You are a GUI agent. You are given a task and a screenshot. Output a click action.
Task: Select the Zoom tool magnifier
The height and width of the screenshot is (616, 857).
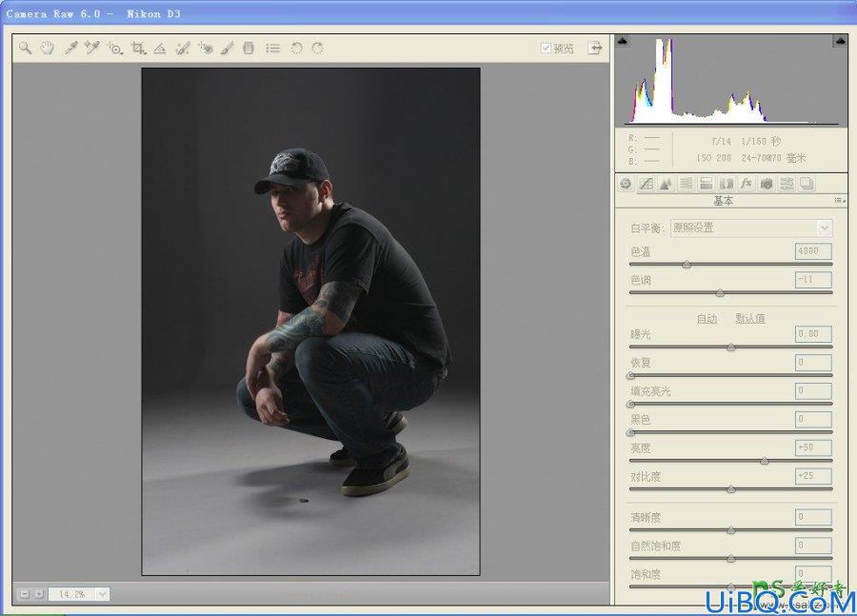tap(25, 48)
